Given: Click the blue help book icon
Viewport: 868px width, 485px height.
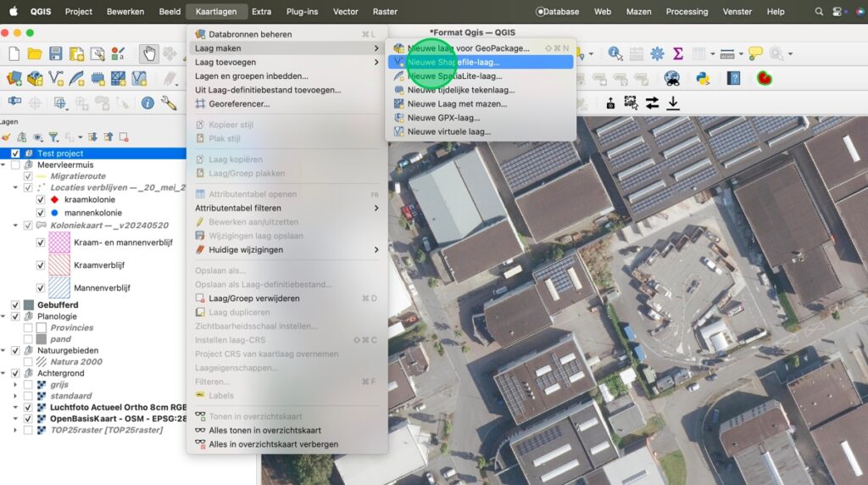Looking at the screenshot, I should (734, 78).
